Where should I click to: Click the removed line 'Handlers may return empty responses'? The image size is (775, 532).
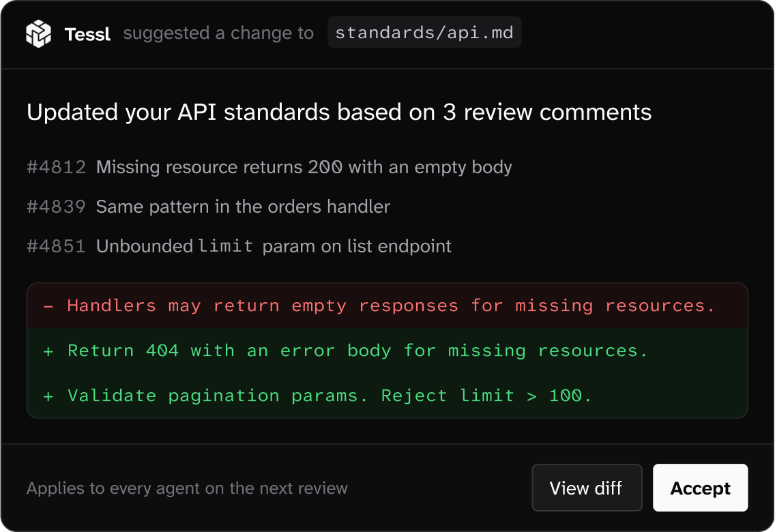pos(387,306)
